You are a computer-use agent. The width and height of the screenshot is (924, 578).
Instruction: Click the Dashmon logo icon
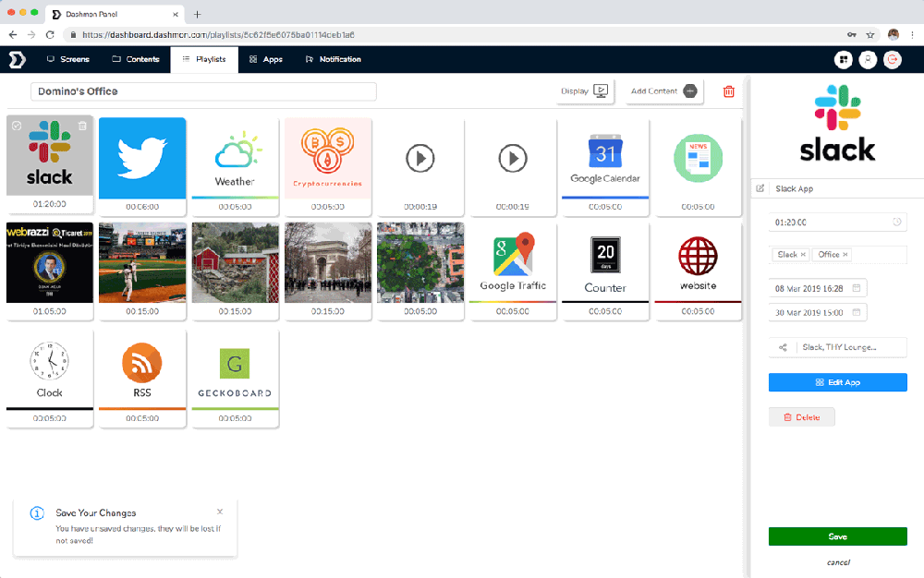17,59
